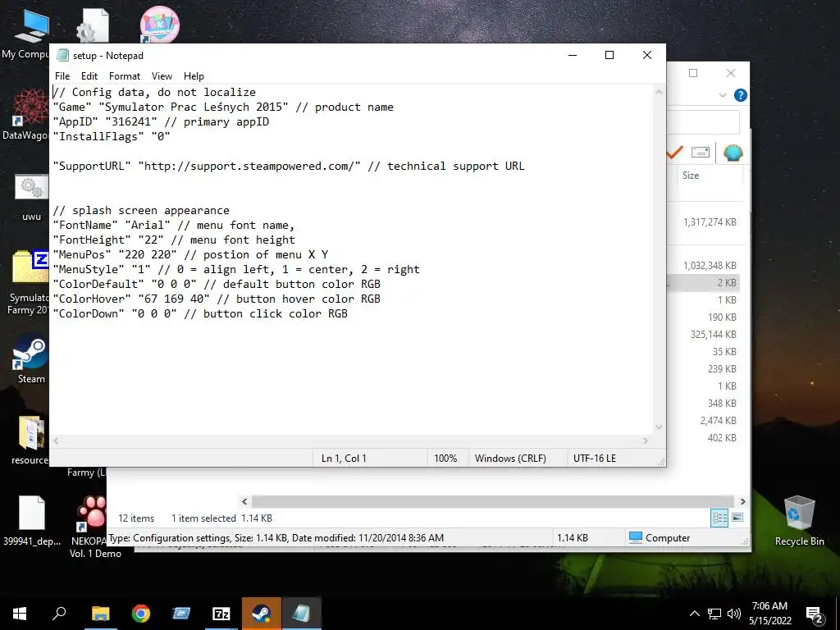The image size is (840, 630).
Task: Click the Computer status icon in file window
Action: [636, 537]
